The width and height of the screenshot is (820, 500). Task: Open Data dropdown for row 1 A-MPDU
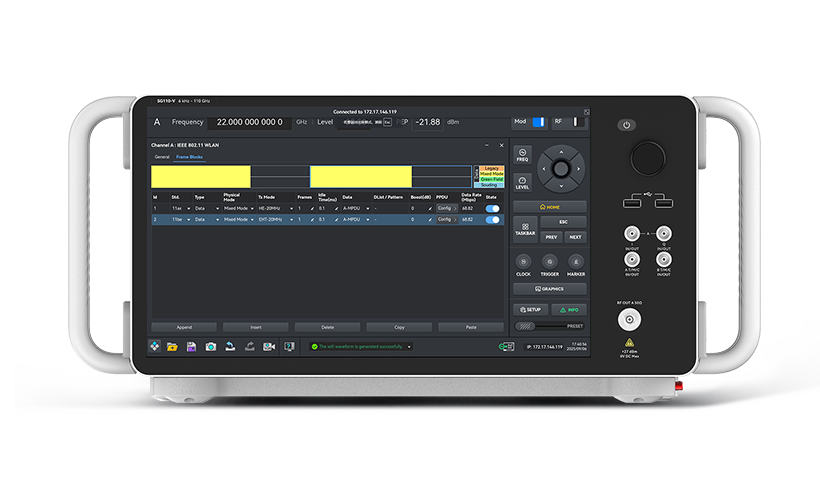pyautogui.click(x=357, y=208)
